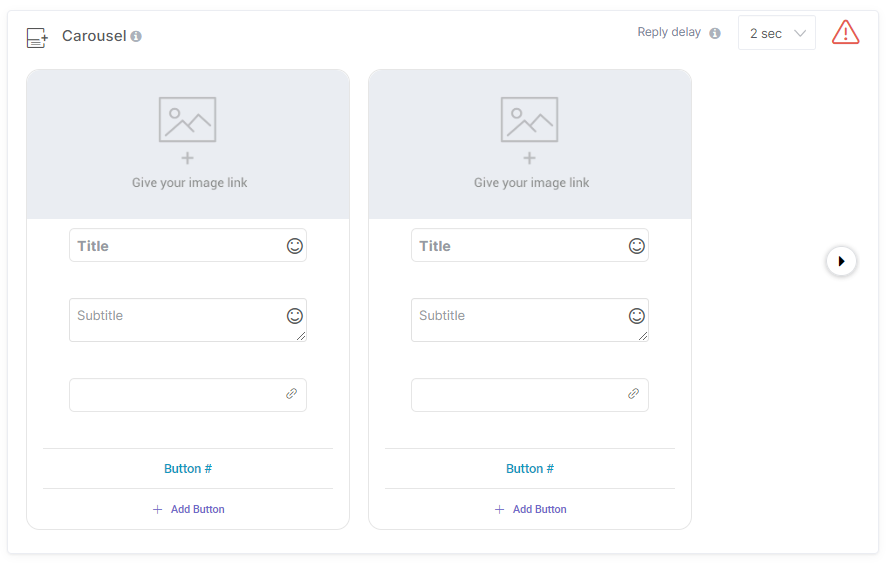This screenshot has width=888, height=565.
Task: Go to next carousel card with arrow
Action: pos(841,261)
